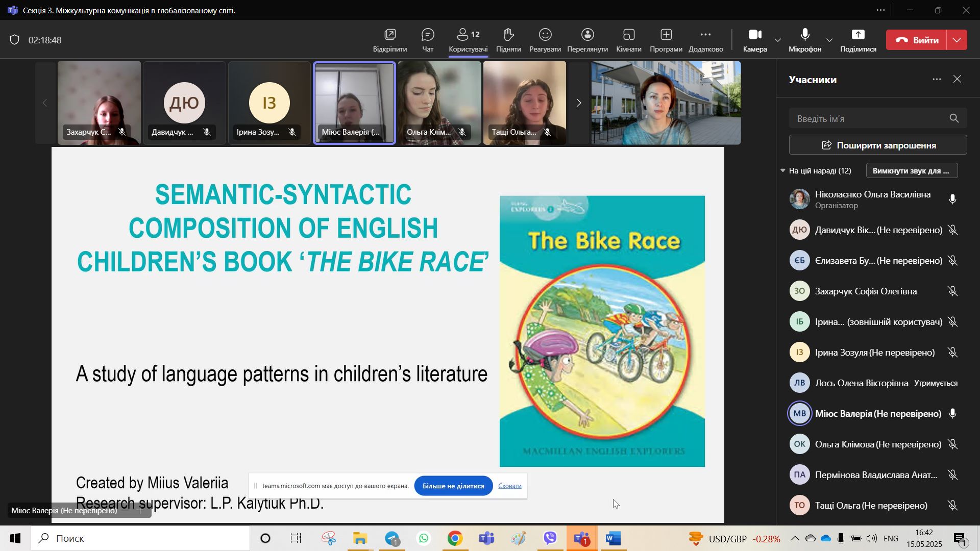Open the View (Переглянути) menu
This screenshot has width=980, height=551.
587,35
